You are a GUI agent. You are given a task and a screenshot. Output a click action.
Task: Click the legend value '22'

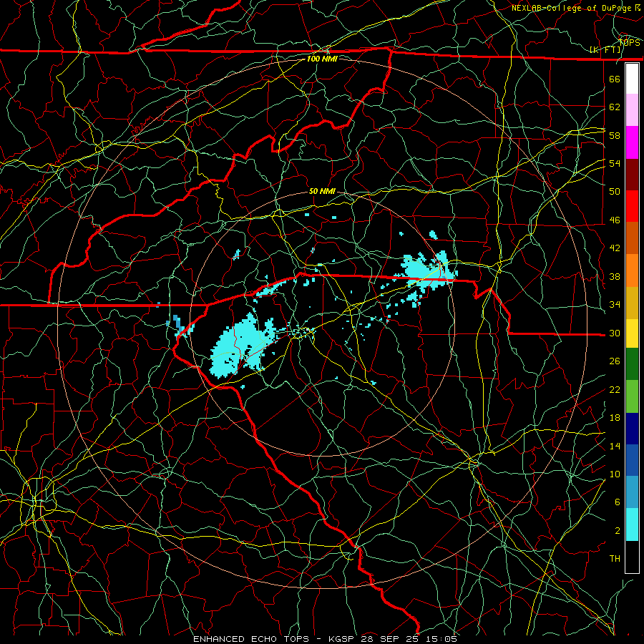615,389
